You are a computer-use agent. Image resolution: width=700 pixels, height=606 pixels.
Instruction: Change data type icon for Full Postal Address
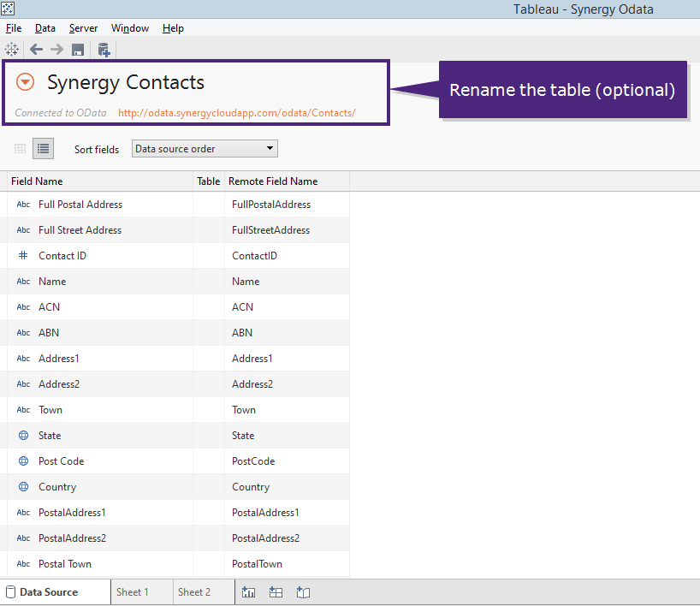tap(23, 205)
